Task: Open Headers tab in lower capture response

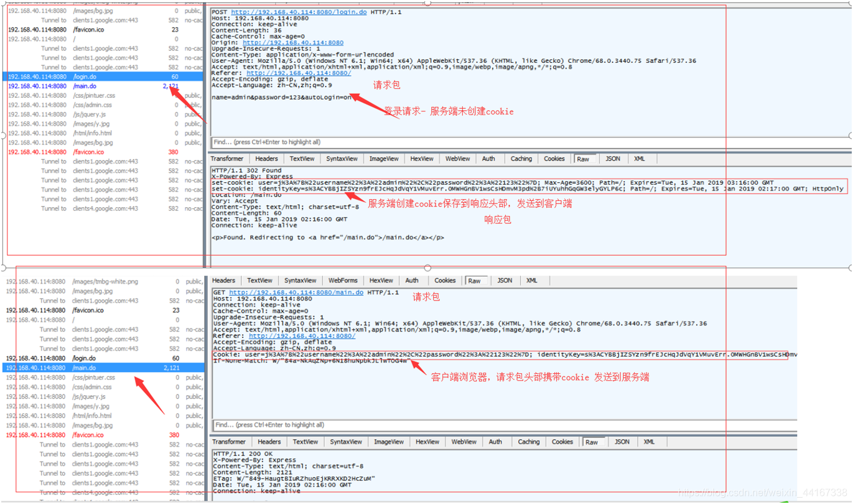Action: pyautogui.click(x=269, y=442)
